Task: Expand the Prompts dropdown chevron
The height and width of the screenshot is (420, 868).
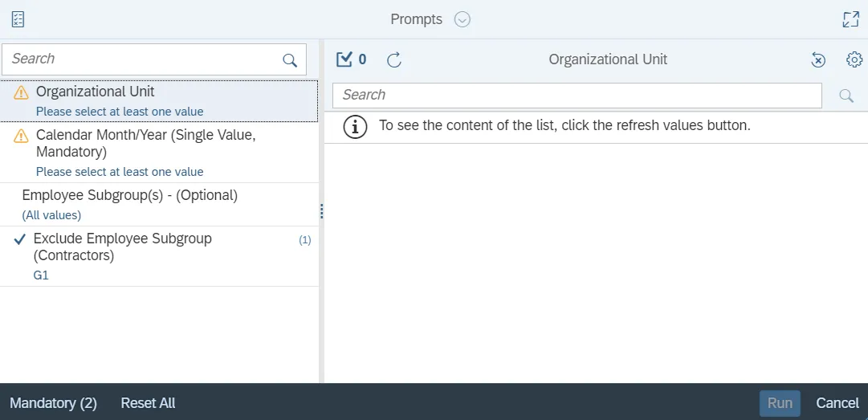Action: [463, 19]
